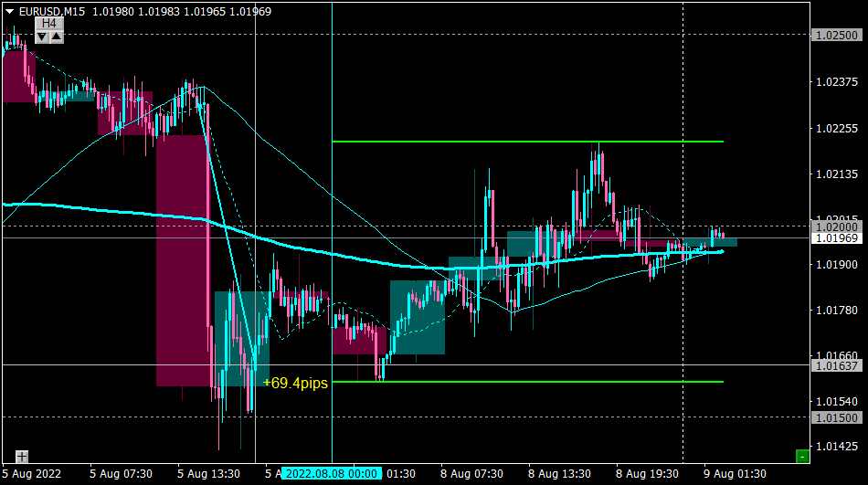The height and width of the screenshot is (485, 868).
Task: Click the 1.01637 horizontal line price label
Action: (837, 365)
